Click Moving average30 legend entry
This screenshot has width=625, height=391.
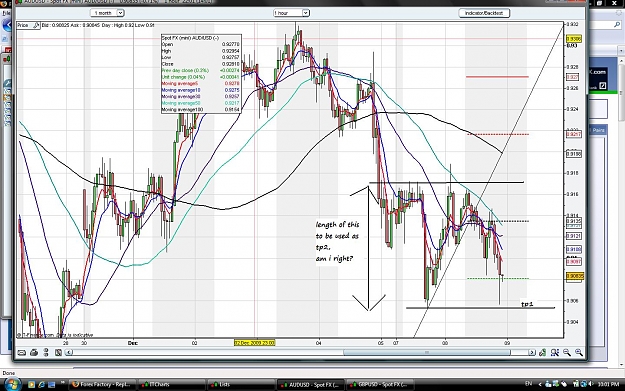200,96
